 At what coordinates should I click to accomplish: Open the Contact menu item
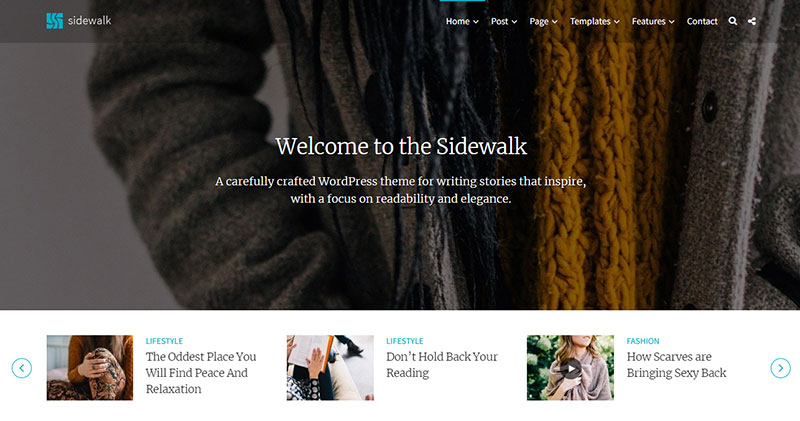(x=702, y=21)
